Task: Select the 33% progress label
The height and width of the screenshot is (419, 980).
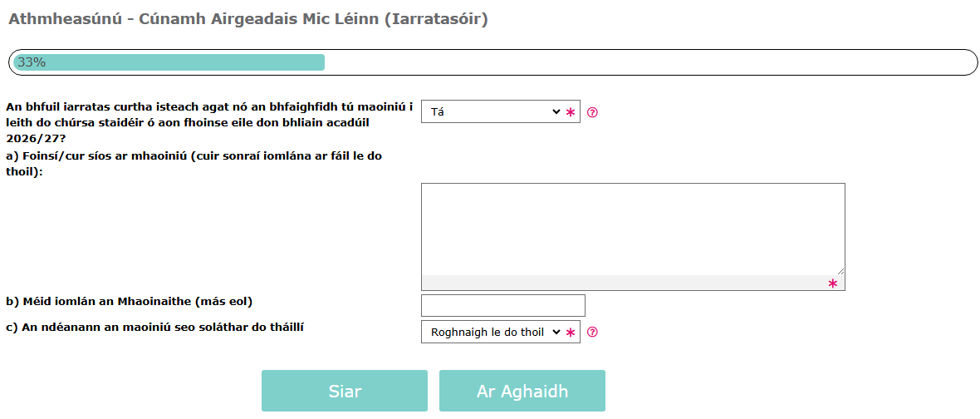Action: 32,62
